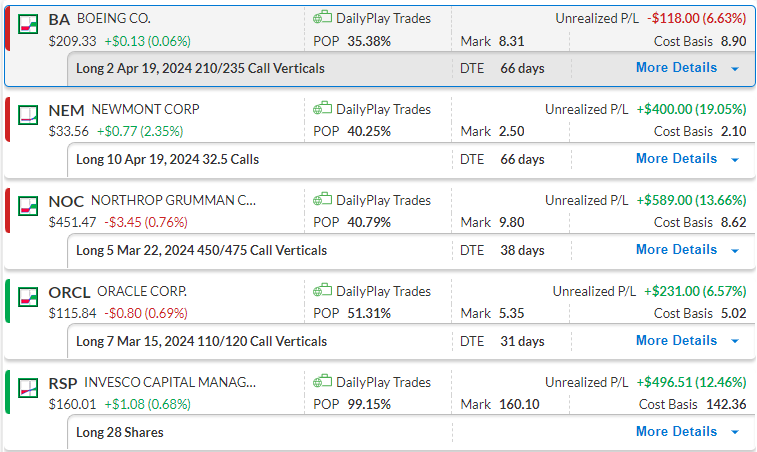The image size is (757, 452).
Task: Click the Cost Basis value 5.02
Action: pos(734,313)
